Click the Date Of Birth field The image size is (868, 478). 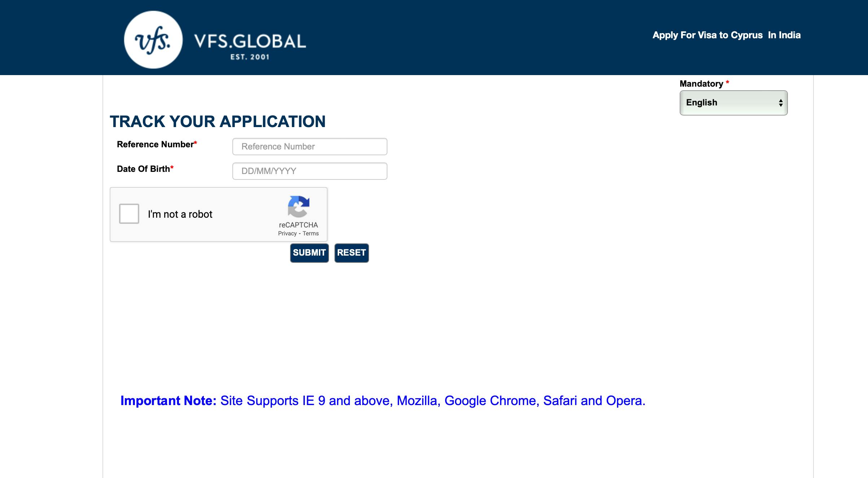310,171
